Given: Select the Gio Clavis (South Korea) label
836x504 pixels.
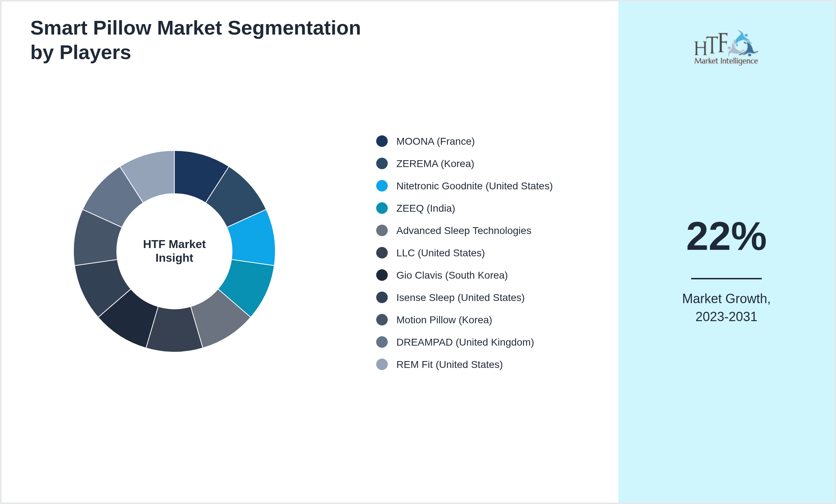Looking at the screenshot, I should click(x=452, y=275).
